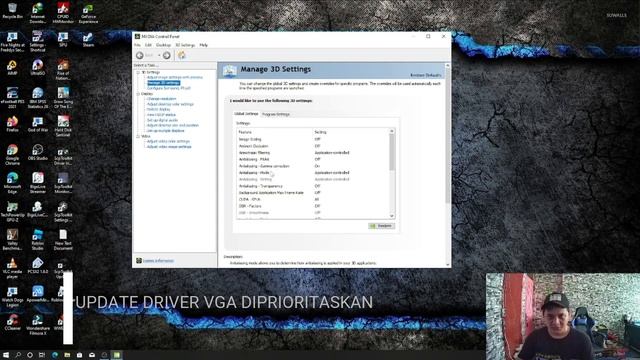Collapse the 3D Settings tree node
Screen dimensions: 640x360
coord(138,72)
